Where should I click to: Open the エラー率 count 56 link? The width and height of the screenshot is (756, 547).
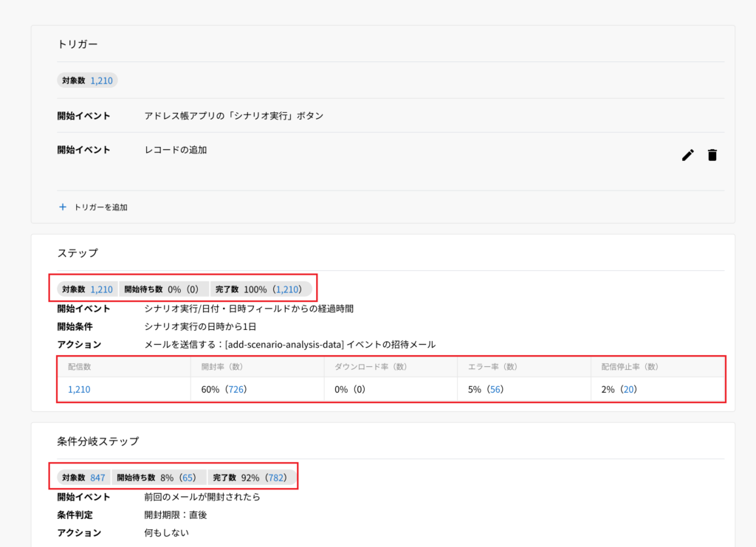pos(495,389)
